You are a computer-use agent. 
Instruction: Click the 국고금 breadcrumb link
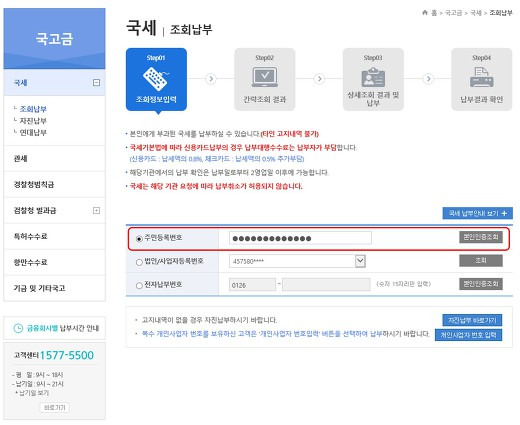coord(453,13)
